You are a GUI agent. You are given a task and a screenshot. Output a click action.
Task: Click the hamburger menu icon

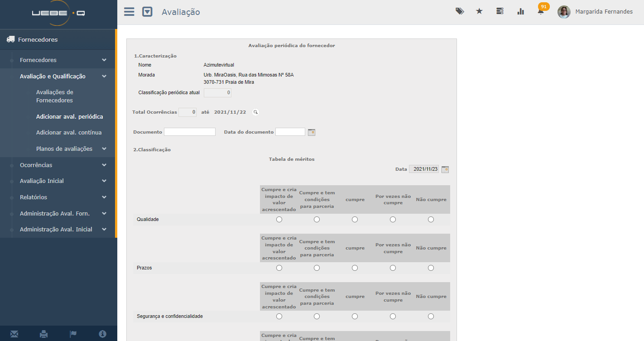pyautogui.click(x=129, y=12)
